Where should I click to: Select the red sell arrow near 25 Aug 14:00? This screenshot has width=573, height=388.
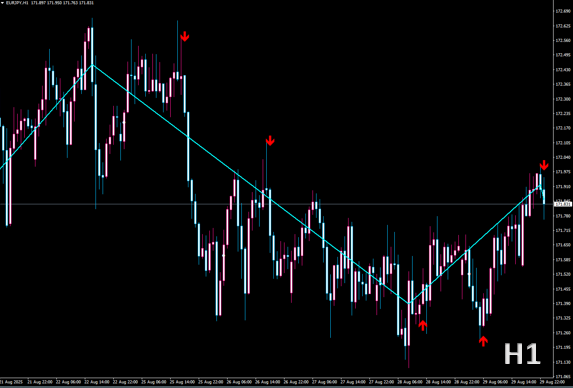pos(185,37)
